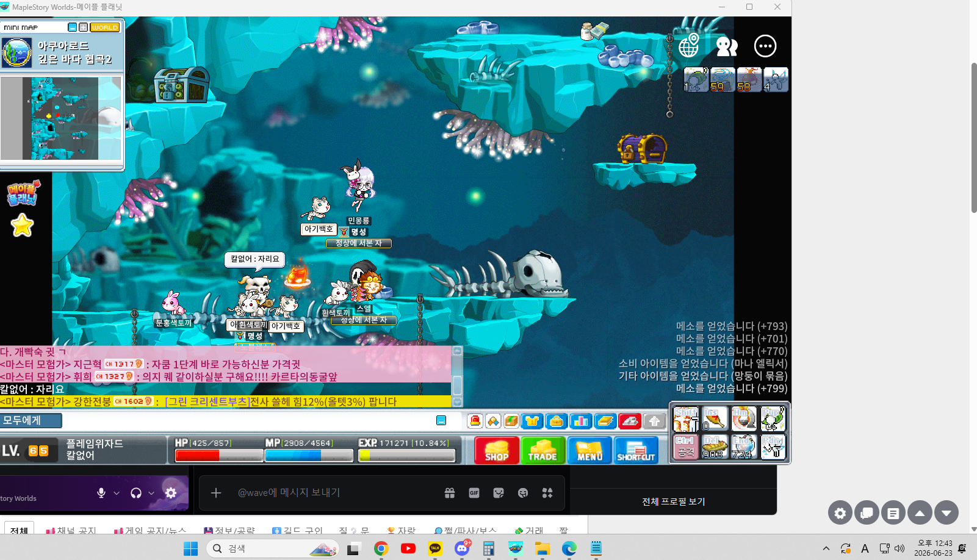Image resolution: width=977 pixels, height=560 pixels.
Task: Toggle Discord headphone deafen
Action: click(x=136, y=493)
